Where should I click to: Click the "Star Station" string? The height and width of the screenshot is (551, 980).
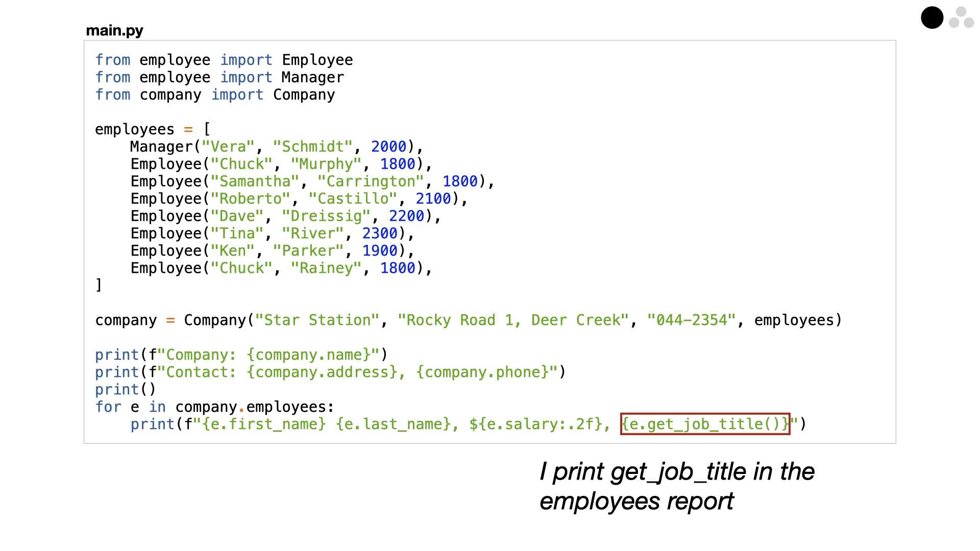pyautogui.click(x=317, y=320)
